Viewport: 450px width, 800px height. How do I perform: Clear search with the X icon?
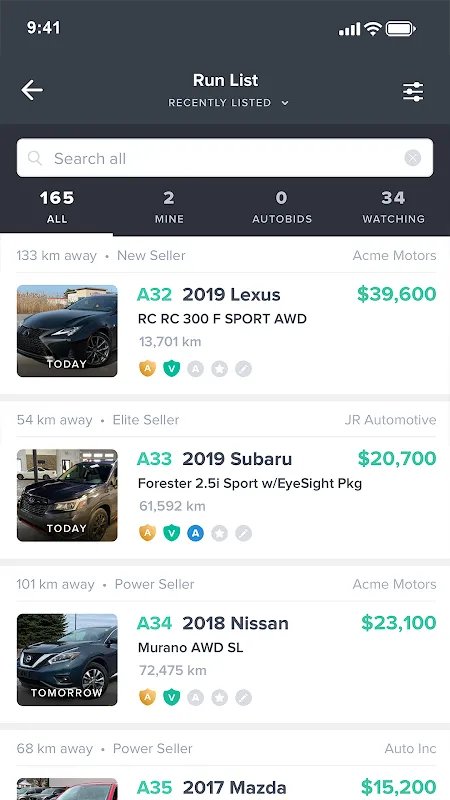click(x=413, y=158)
